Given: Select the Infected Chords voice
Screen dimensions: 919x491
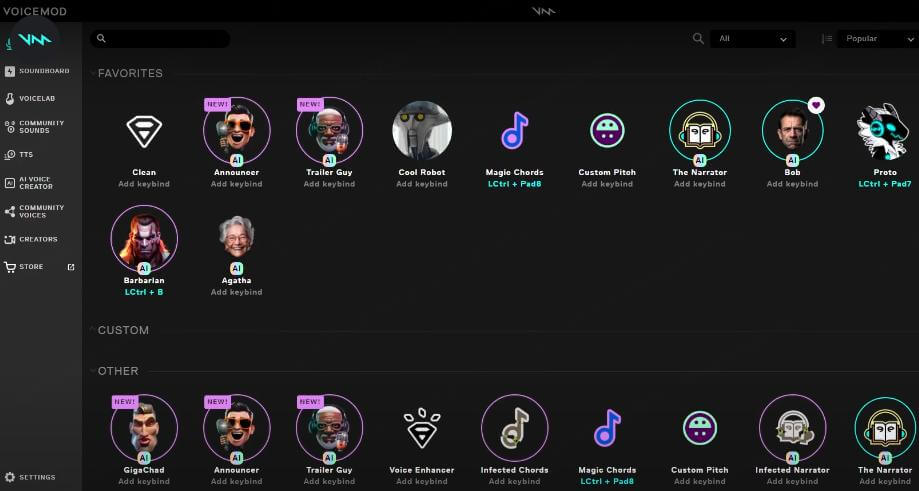Looking at the screenshot, I should coord(514,428).
